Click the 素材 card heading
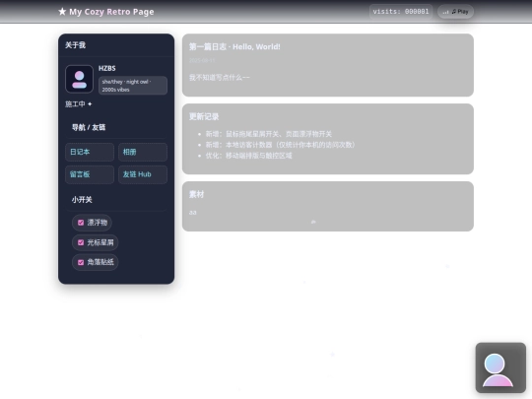Screen dimensions: 532x399 [x=196, y=194]
